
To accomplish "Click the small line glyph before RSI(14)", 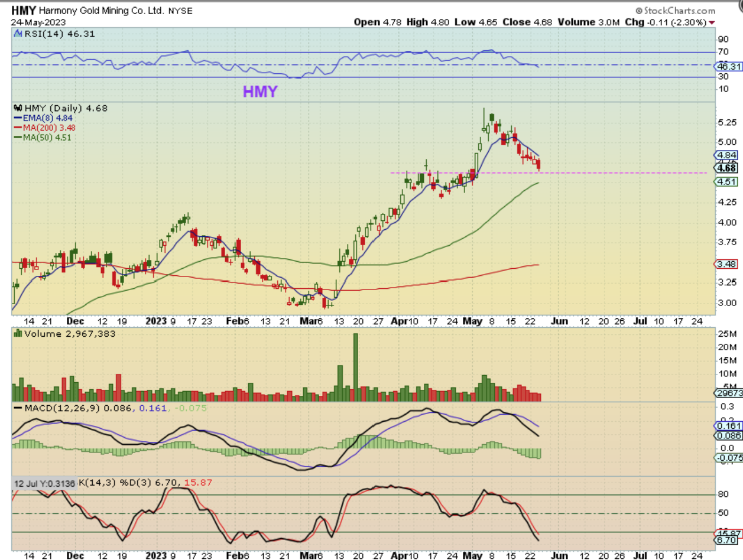I will [x=18, y=34].
